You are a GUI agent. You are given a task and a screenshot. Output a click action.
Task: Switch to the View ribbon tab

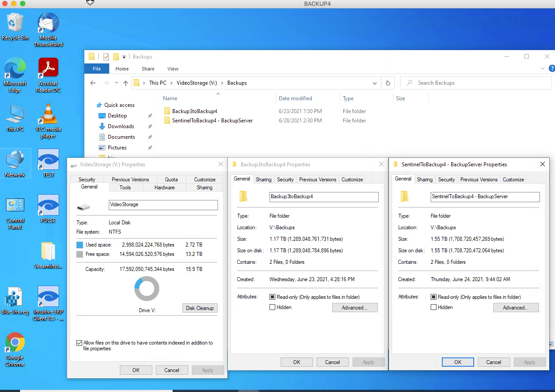coord(173,69)
